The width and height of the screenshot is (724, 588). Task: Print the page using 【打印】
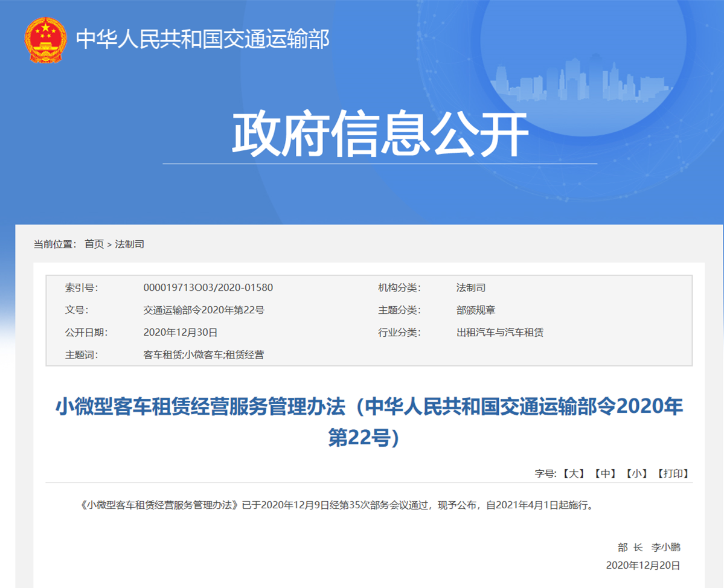[673, 474]
